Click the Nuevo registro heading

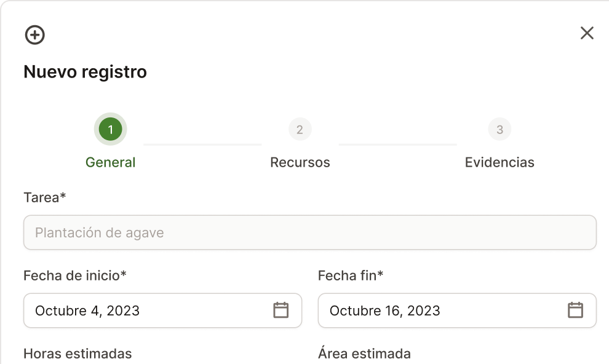[85, 72]
